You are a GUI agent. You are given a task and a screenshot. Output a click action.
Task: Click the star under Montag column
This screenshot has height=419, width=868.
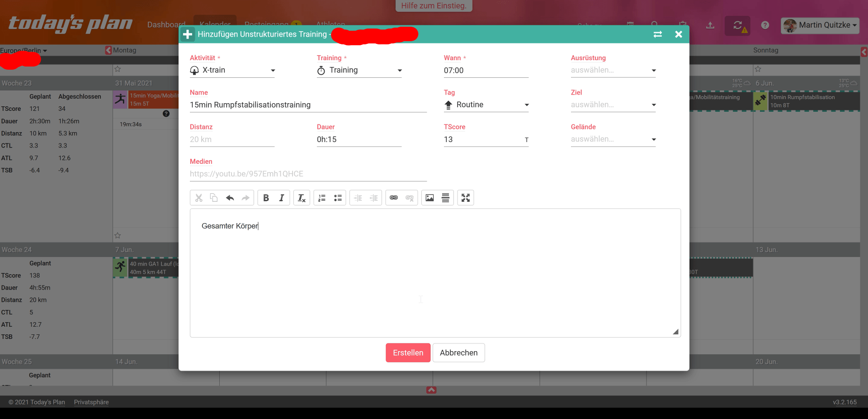pos(118,69)
